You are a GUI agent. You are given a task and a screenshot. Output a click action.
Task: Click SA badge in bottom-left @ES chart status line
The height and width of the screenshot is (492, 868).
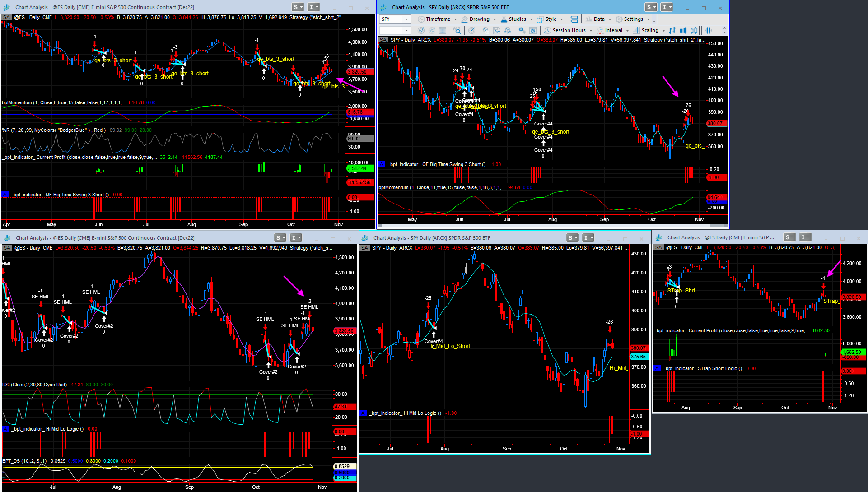[x=7, y=248]
